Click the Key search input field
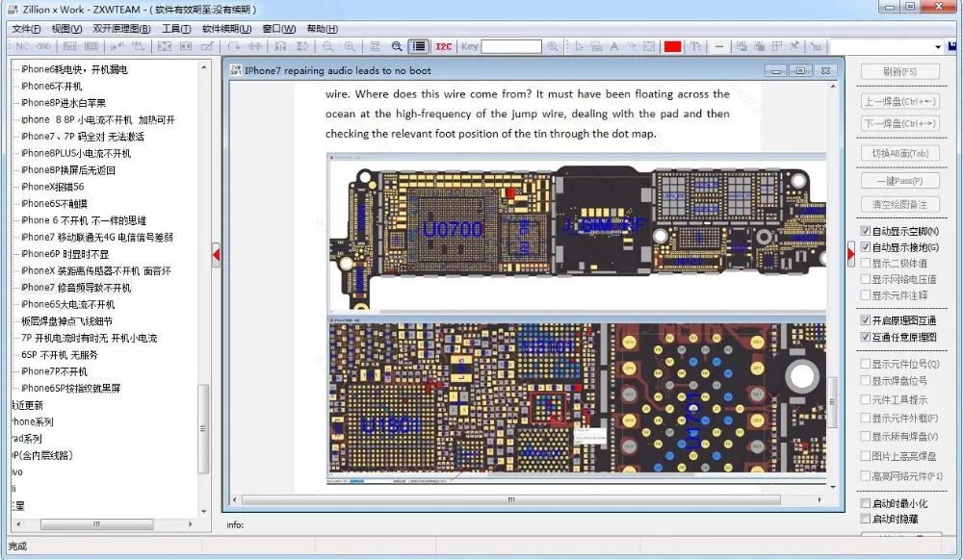 (511, 46)
